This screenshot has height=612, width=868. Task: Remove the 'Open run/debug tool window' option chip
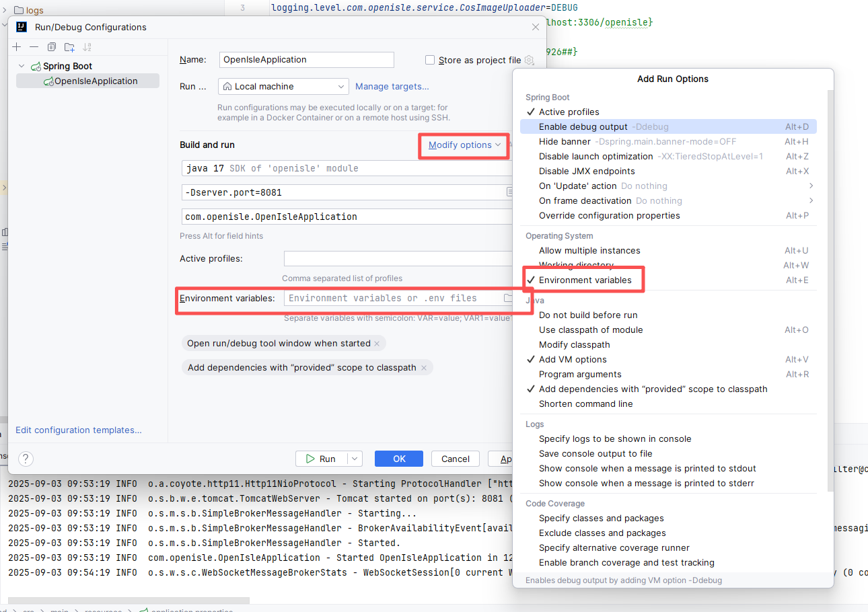click(377, 344)
